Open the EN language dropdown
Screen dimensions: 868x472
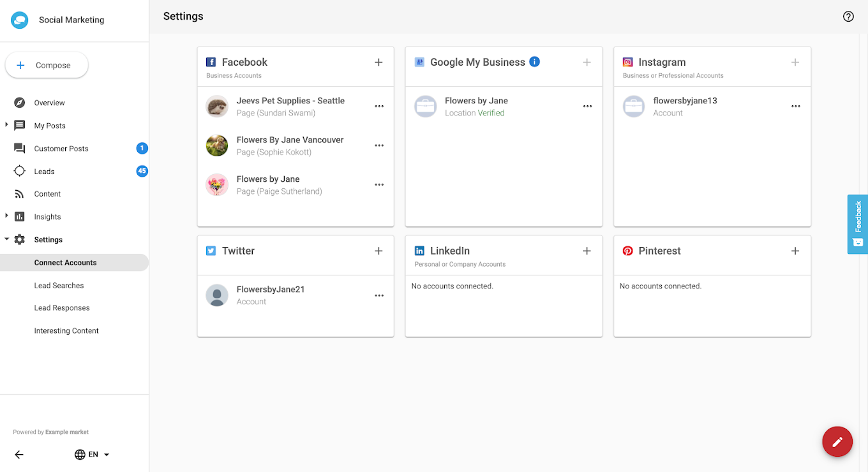[x=93, y=455]
